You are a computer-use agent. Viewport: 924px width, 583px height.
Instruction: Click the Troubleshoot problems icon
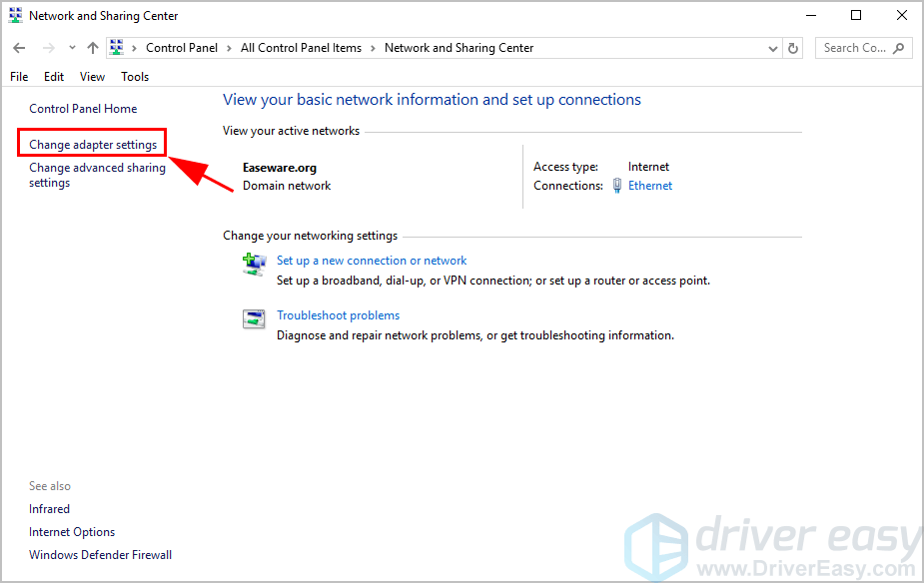[x=254, y=318]
